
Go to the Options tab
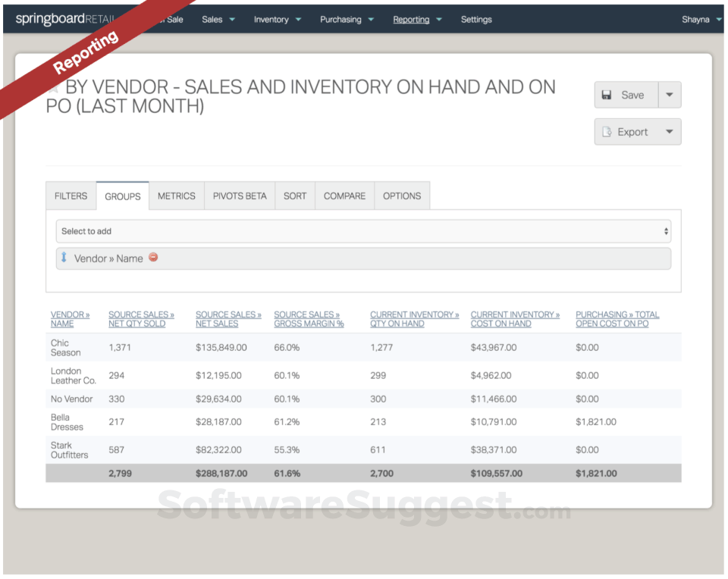click(402, 196)
